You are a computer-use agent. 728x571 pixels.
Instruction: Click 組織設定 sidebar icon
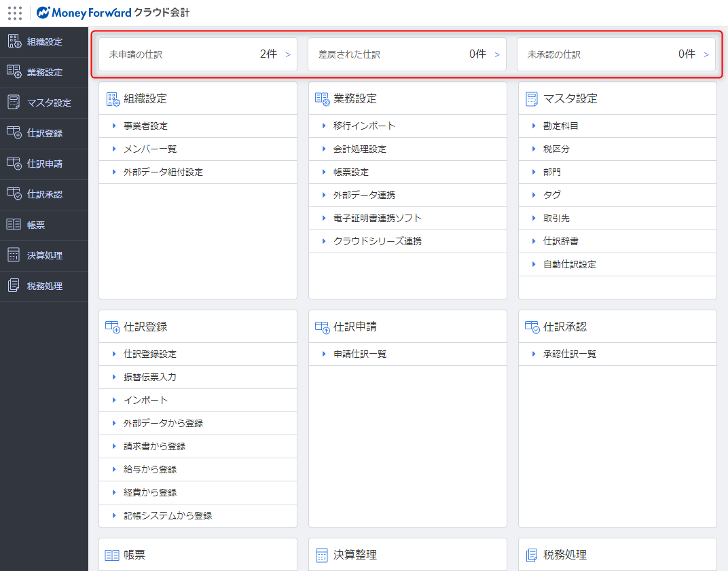(x=14, y=41)
